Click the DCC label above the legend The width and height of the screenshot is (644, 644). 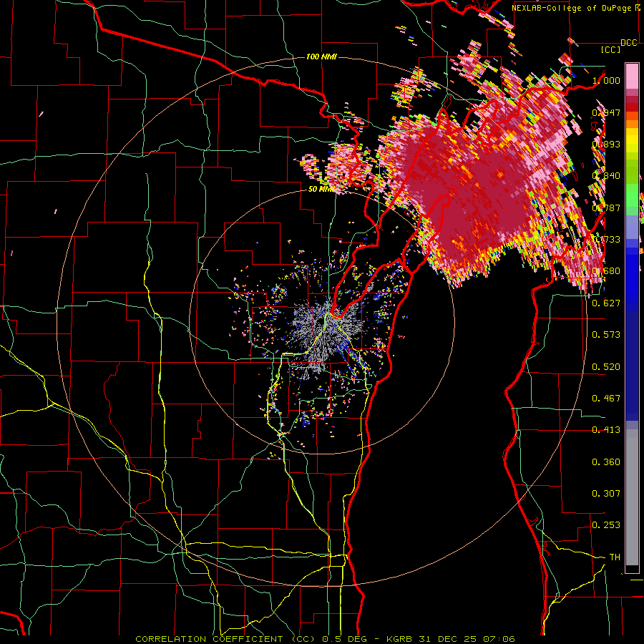(x=629, y=43)
